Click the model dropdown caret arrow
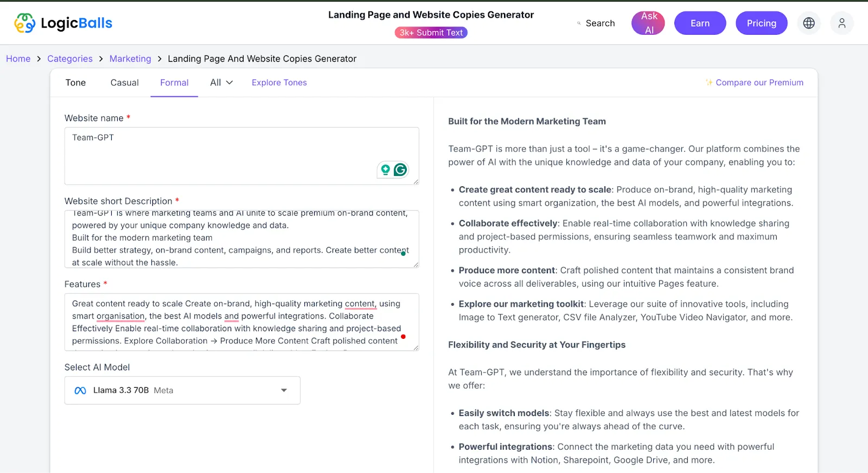The width and height of the screenshot is (868, 473). [x=284, y=390]
